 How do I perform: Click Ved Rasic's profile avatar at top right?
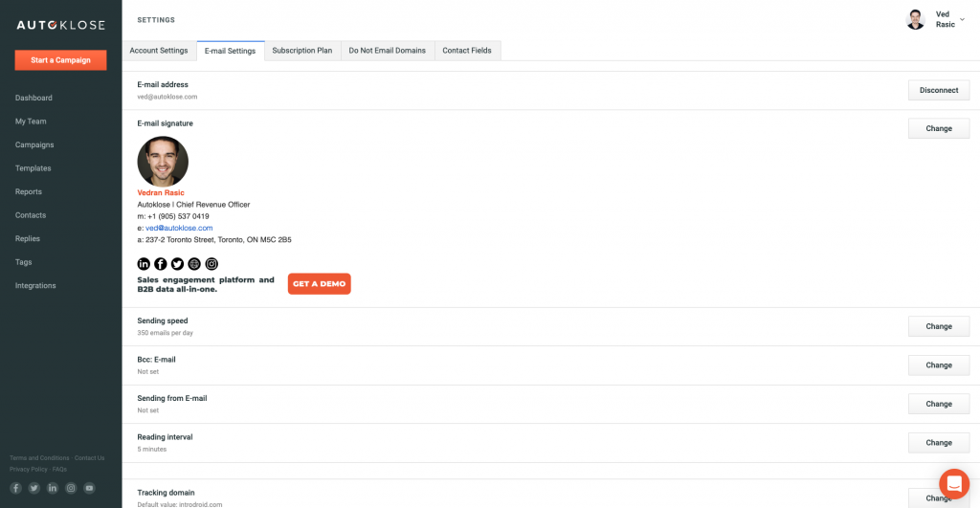(916, 19)
